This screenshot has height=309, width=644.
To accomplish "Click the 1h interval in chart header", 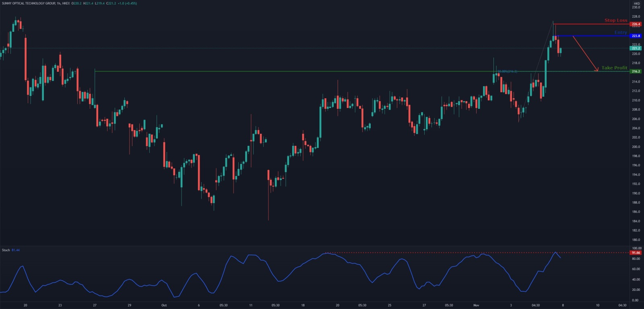I will (59, 3).
